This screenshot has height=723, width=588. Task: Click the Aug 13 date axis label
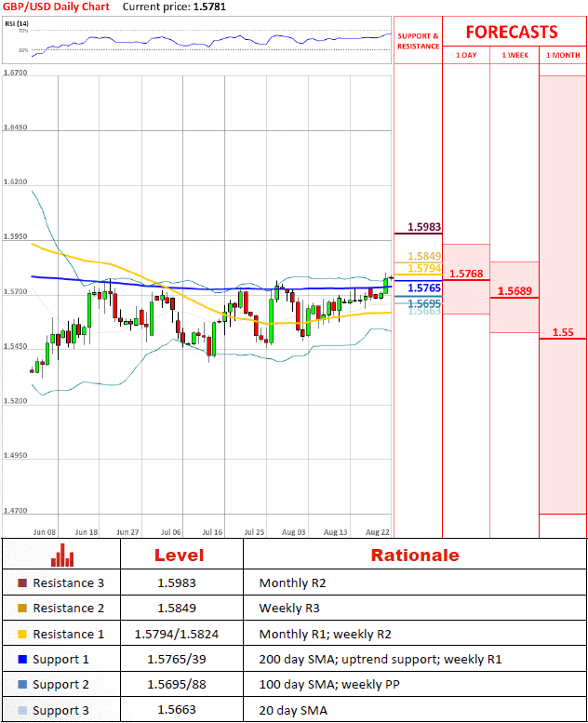(x=335, y=532)
